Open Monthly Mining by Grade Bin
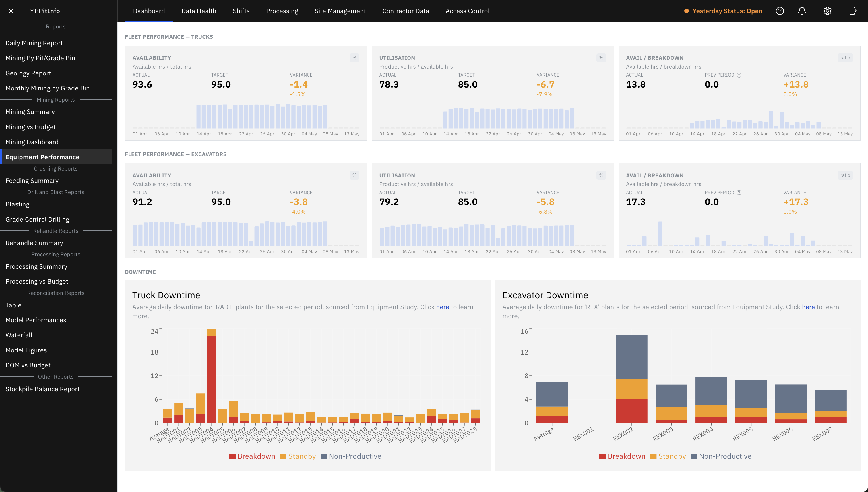The width and height of the screenshot is (868, 492). tap(56, 88)
